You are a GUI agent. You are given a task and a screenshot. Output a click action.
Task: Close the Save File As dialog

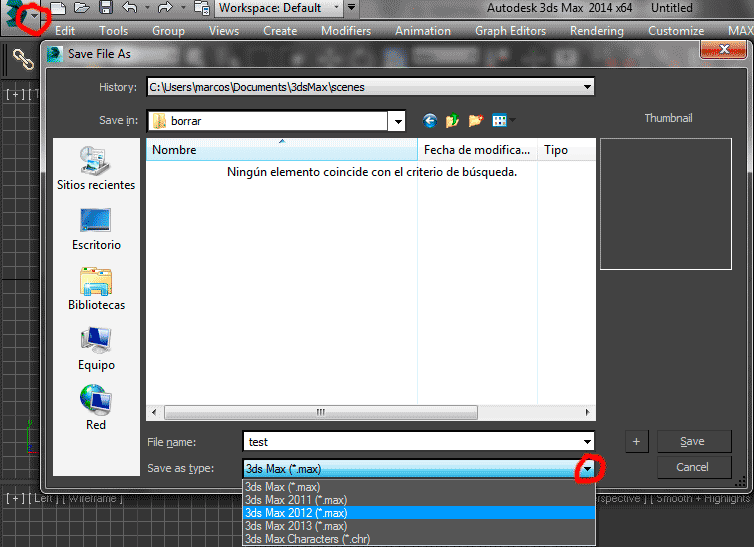click(723, 49)
